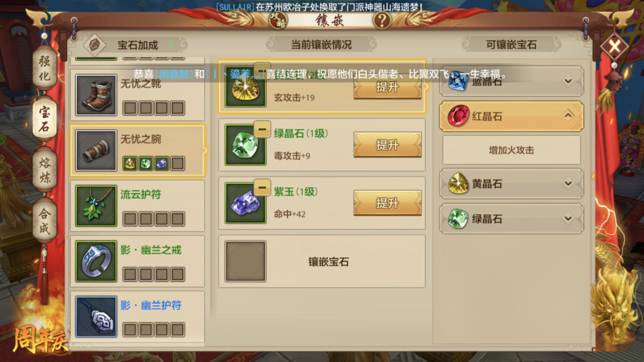Upgrade 绿晶石 with 提升 button
644x362 pixels.
pyautogui.click(x=388, y=144)
